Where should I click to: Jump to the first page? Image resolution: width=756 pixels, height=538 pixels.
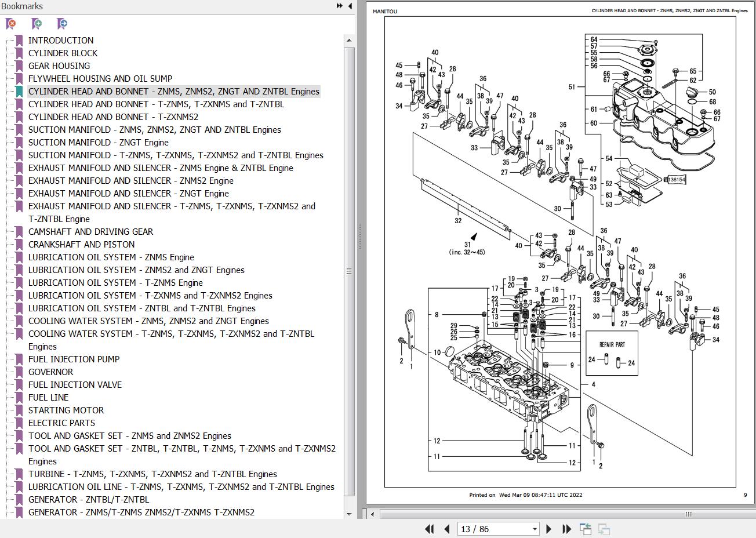point(430,529)
